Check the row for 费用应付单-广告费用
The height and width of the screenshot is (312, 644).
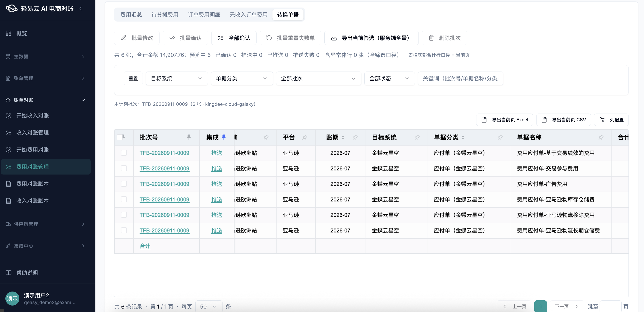click(124, 184)
